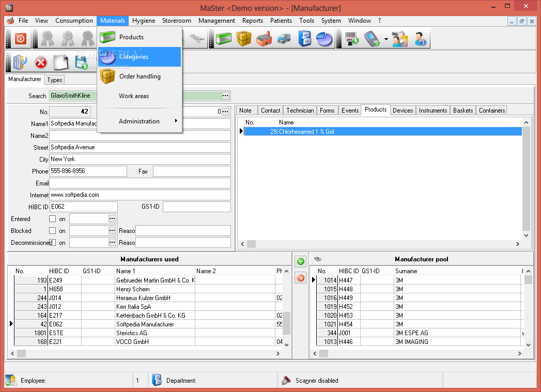Click the GS1-ID input field
This screenshot has height=392, width=541.
197,207
